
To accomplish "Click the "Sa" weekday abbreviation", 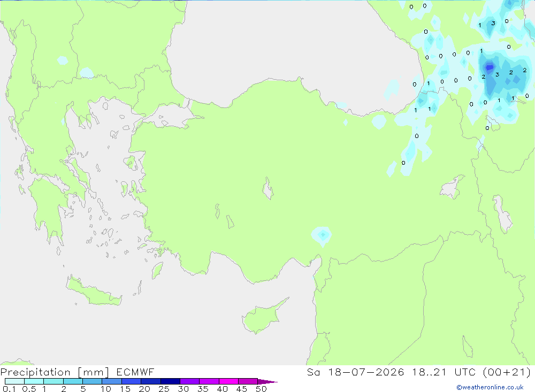I will [x=313, y=372].
